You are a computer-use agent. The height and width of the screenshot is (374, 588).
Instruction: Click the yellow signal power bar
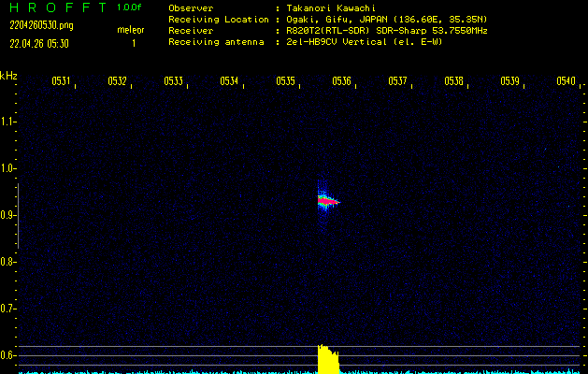click(328, 359)
